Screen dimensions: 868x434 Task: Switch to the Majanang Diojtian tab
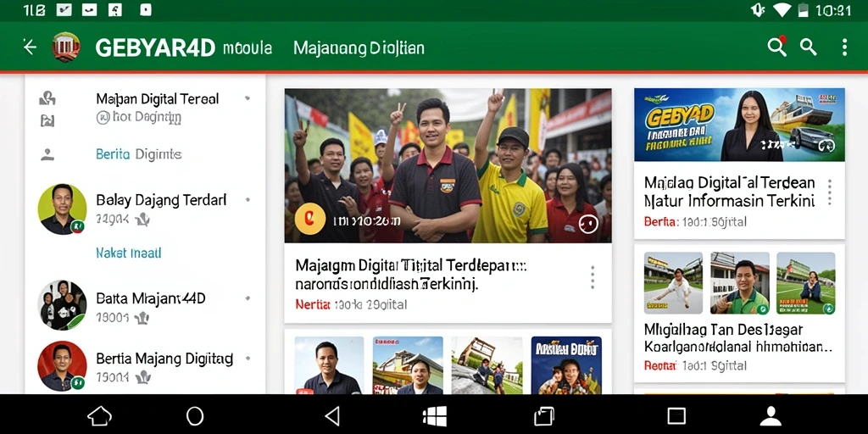359,48
